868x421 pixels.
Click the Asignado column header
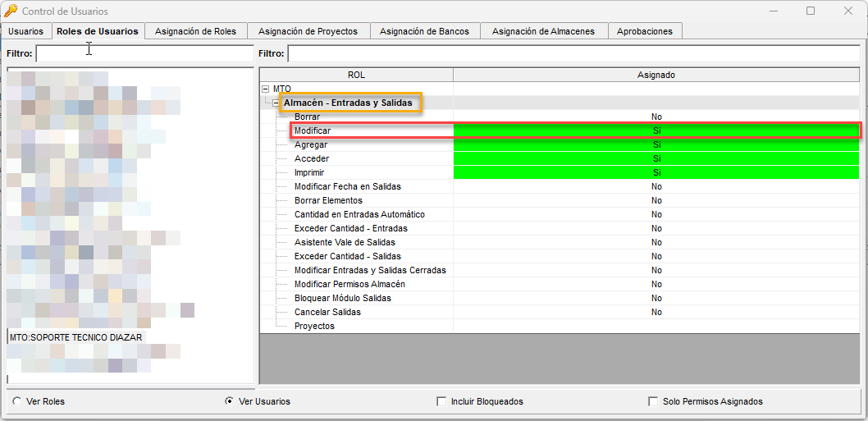tap(656, 74)
